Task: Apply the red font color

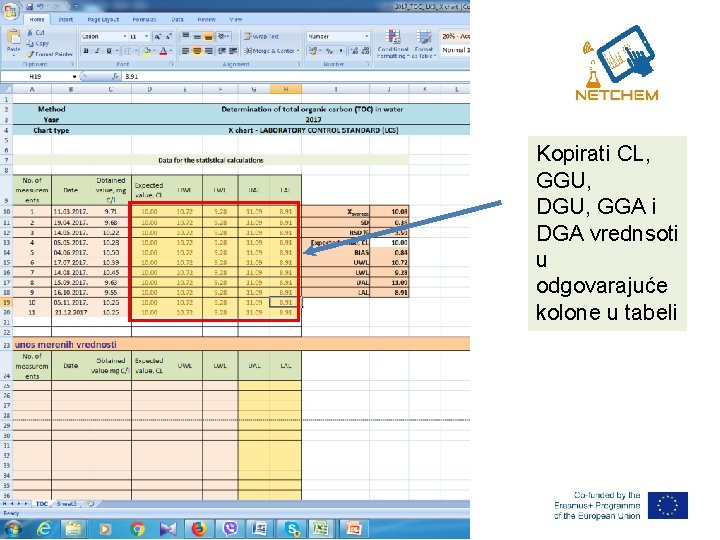Action: [x=163, y=51]
